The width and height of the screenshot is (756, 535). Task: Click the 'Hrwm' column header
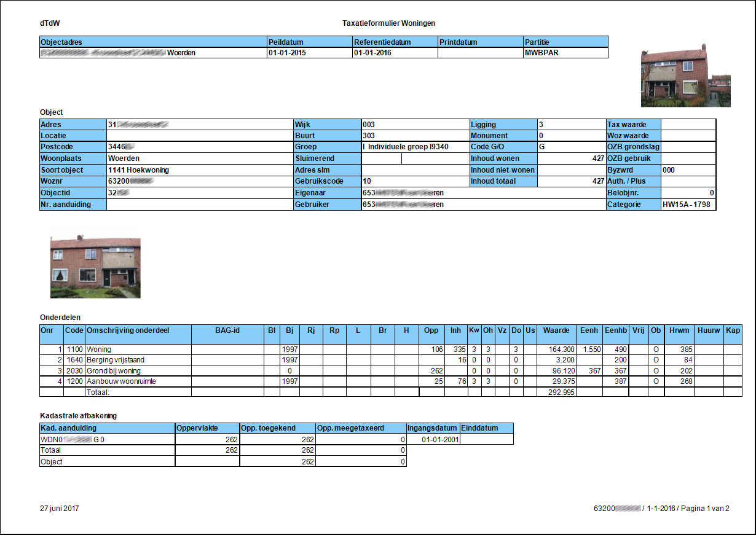[680, 334]
